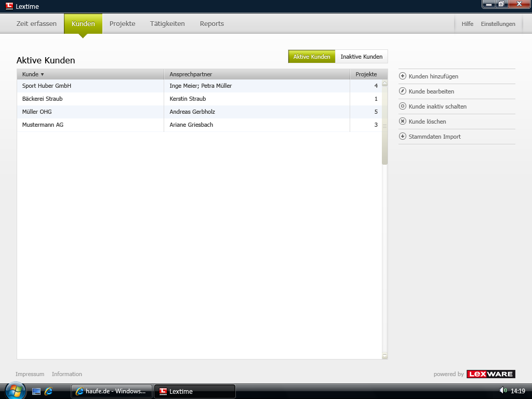The image size is (532, 399).
Task: Open the Information footer link
Action: (x=67, y=374)
